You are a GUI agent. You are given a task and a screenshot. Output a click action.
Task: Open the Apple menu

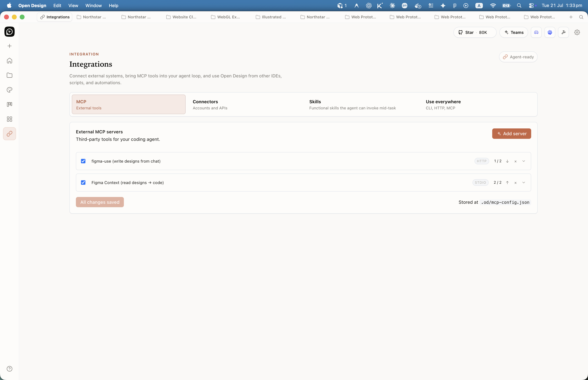click(x=9, y=5)
